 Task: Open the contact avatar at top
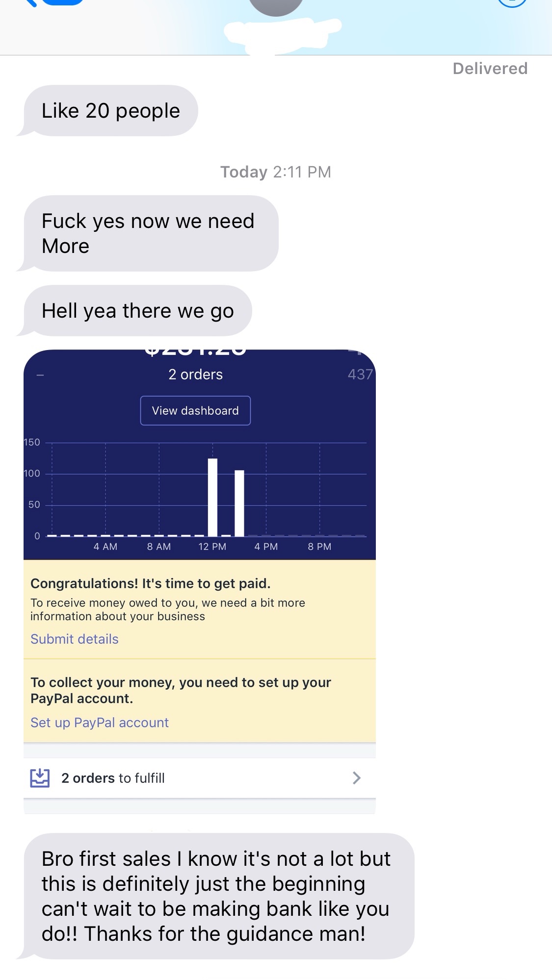pos(276,6)
